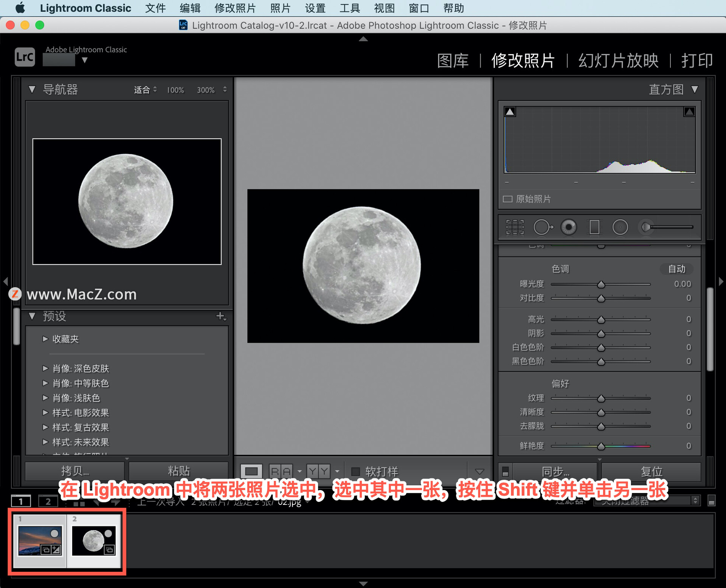The width and height of the screenshot is (726, 588).
Task: Click the 复位 reset button
Action: pyautogui.click(x=651, y=472)
